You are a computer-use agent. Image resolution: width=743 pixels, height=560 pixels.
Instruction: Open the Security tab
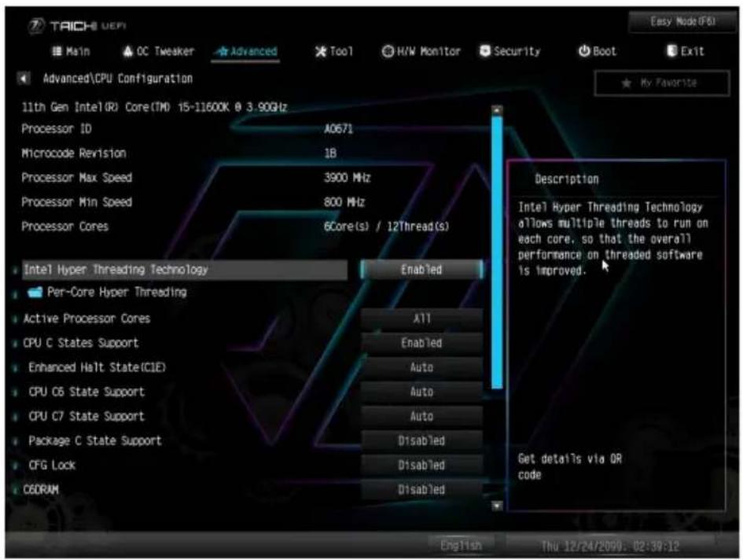(509, 51)
